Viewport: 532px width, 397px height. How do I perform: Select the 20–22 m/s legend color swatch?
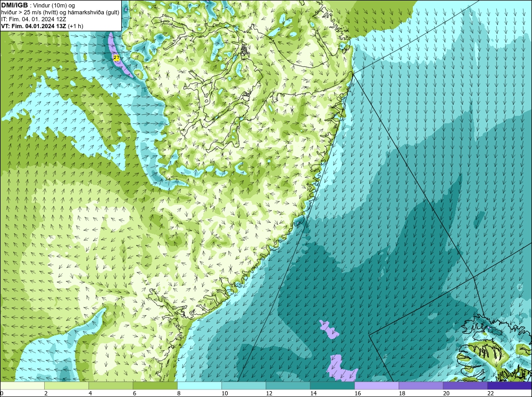pos(465,386)
